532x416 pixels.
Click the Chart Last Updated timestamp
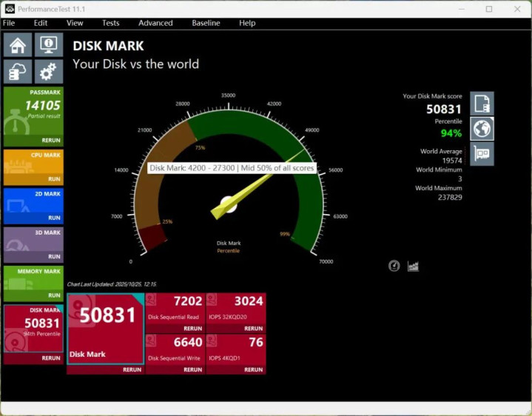112,284
